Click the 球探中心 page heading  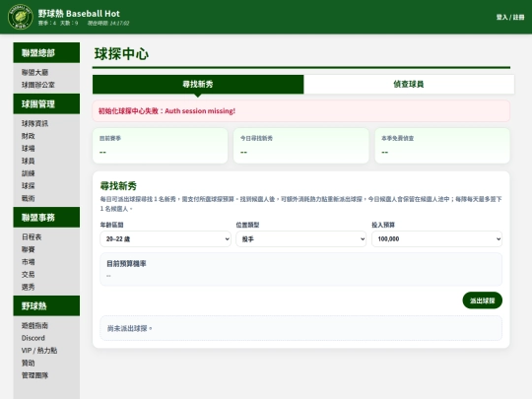[x=121, y=54]
